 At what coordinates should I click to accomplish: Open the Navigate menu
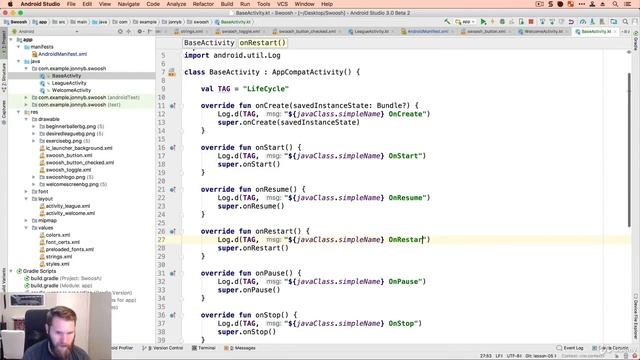click(128, 4)
